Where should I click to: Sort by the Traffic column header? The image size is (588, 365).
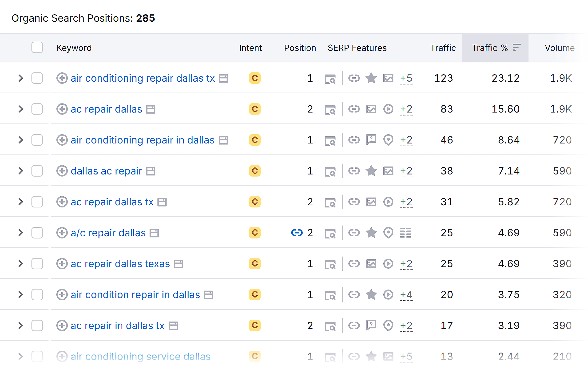point(443,48)
